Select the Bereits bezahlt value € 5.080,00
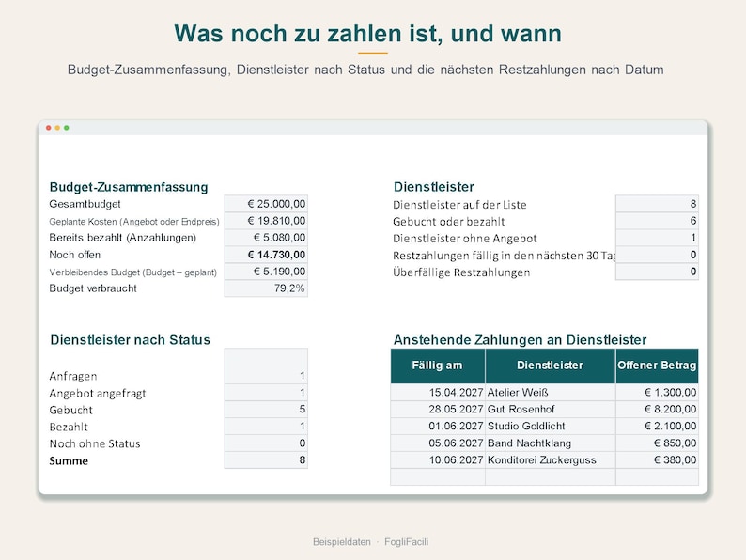The width and height of the screenshot is (746, 560). tap(267, 238)
